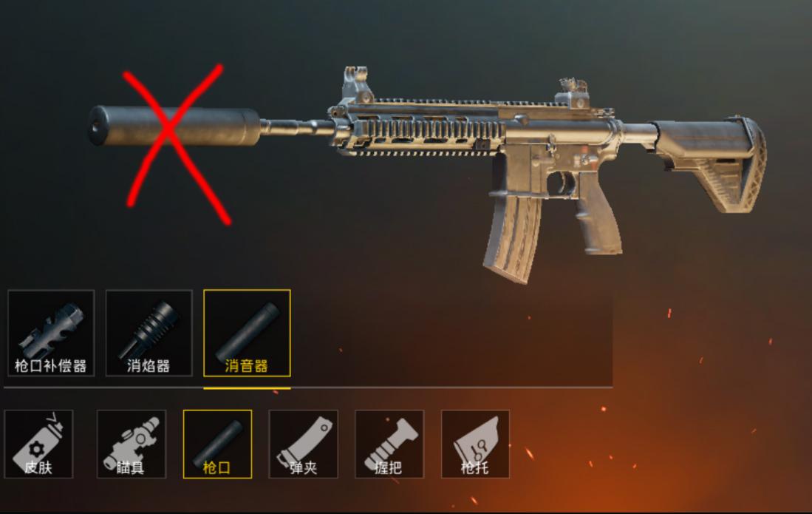
Task: Select the 消音器 suppressor attachment
Action: (x=247, y=333)
